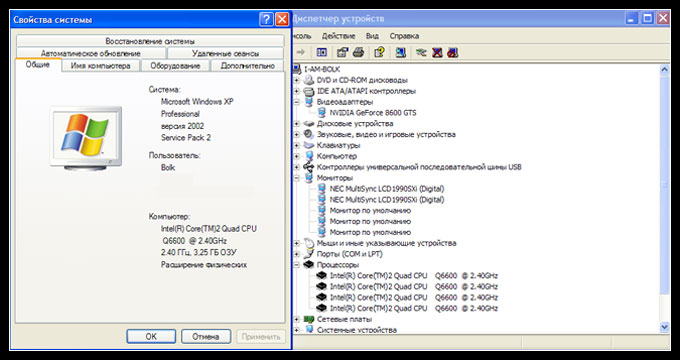Click the Scan for hardware changes icon
Image resolution: width=680 pixels, height=360 pixels.
pyautogui.click(x=401, y=52)
